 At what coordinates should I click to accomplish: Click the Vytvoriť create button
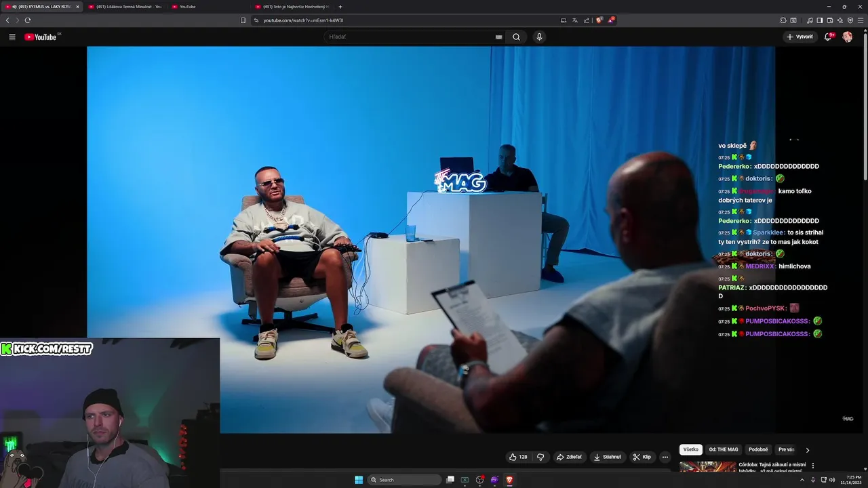[800, 37]
